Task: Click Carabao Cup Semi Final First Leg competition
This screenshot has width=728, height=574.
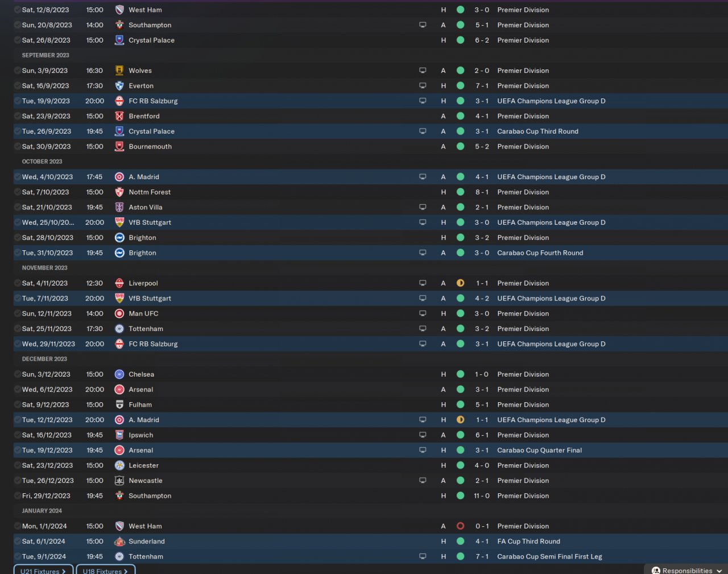Action: [549, 556]
